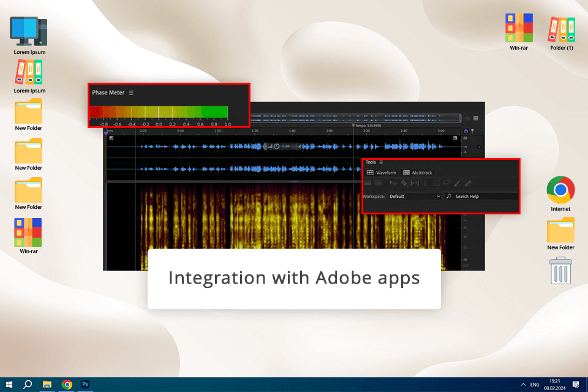Toggle channel 1 button beside the dB scale
This screenshot has height=392, width=588.
pos(479,146)
